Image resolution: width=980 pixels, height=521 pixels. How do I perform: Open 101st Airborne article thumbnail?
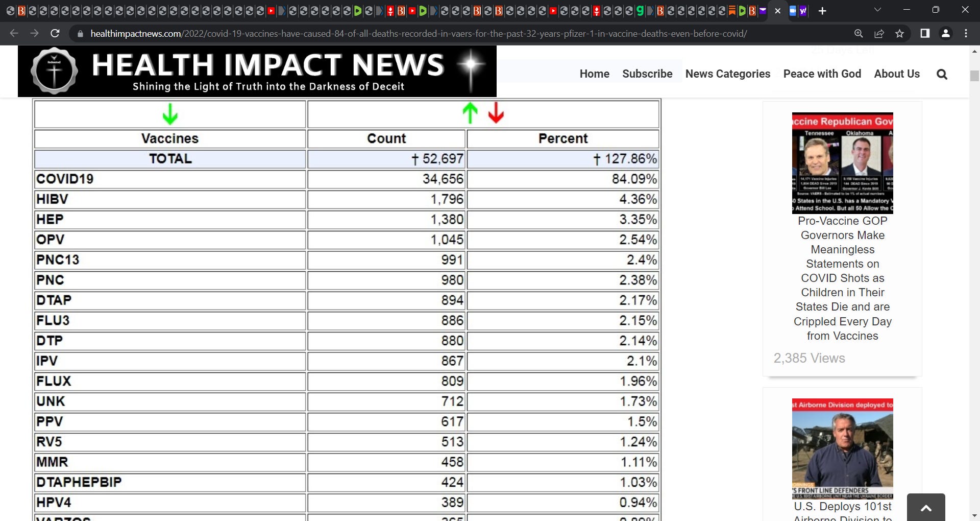pos(842,448)
